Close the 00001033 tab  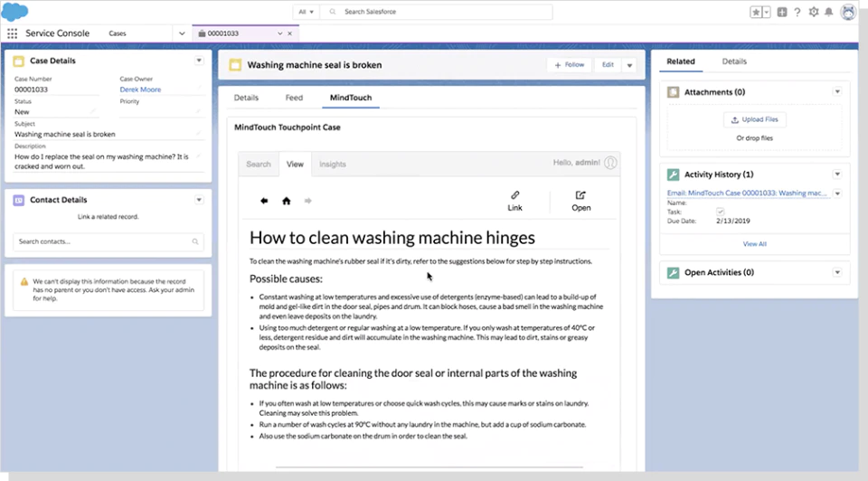tap(289, 33)
